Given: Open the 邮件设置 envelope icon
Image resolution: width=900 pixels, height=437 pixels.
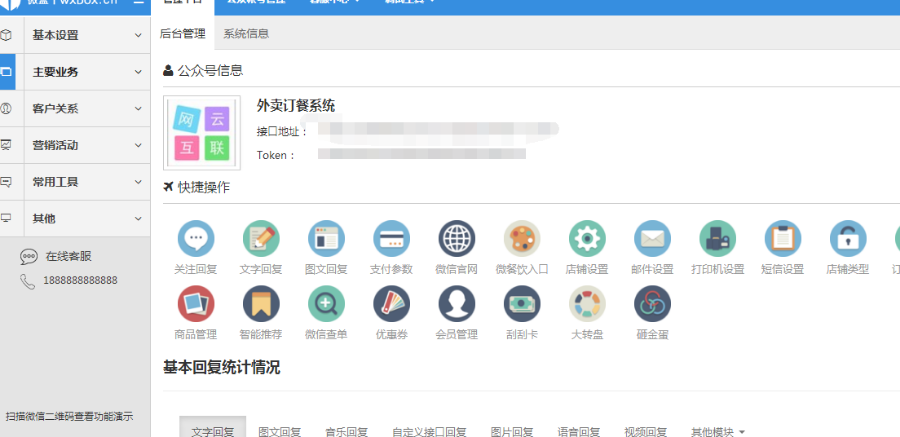Looking at the screenshot, I should [652, 238].
